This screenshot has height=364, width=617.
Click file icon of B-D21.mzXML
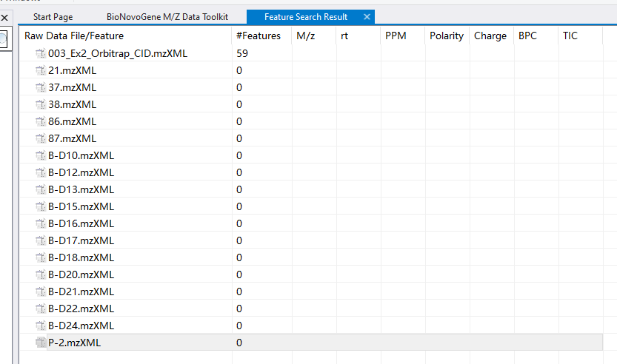(x=41, y=291)
